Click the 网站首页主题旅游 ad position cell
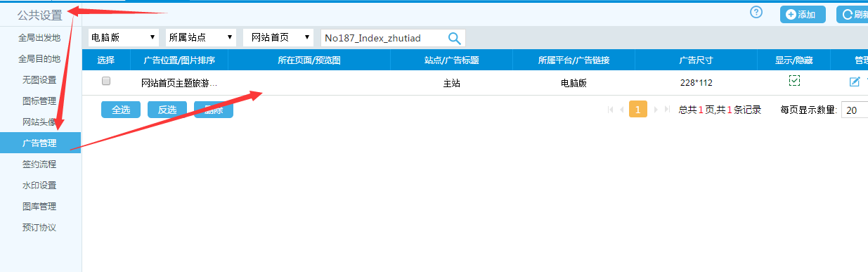This screenshot has height=272, width=868. point(179,83)
